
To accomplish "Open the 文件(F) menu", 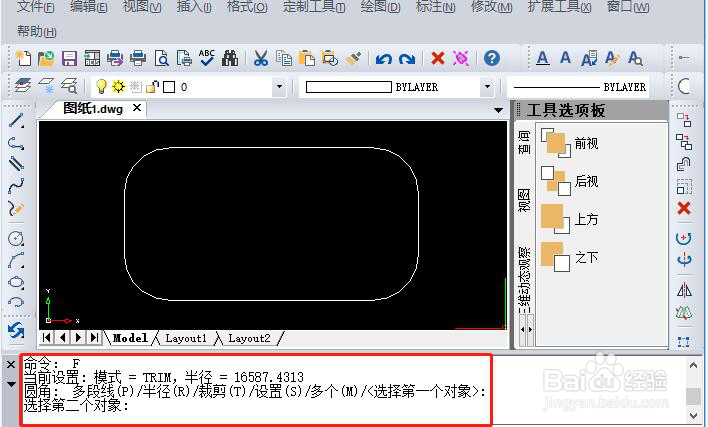I will click(x=36, y=7).
